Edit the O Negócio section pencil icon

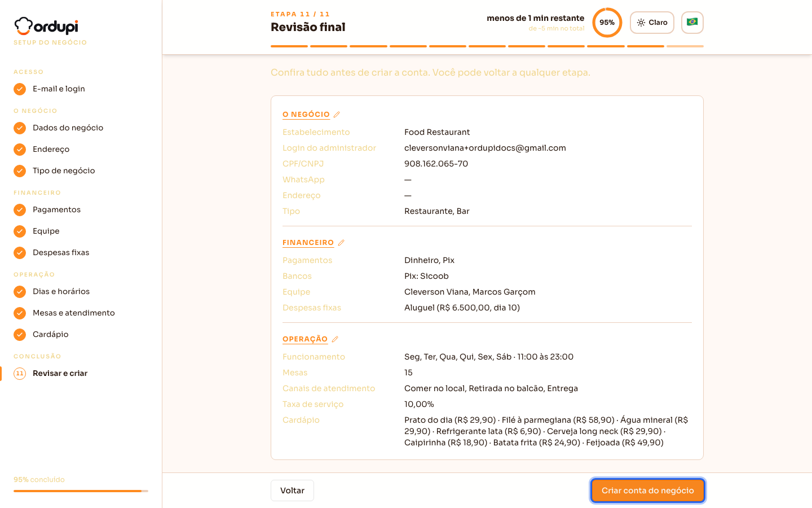(x=337, y=115)
